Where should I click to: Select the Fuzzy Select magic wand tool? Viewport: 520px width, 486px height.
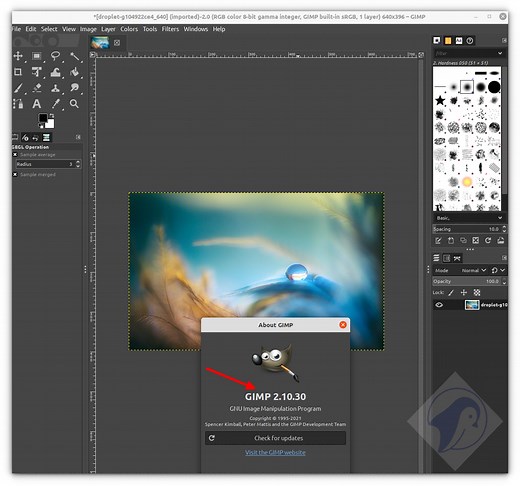(74, 56)
